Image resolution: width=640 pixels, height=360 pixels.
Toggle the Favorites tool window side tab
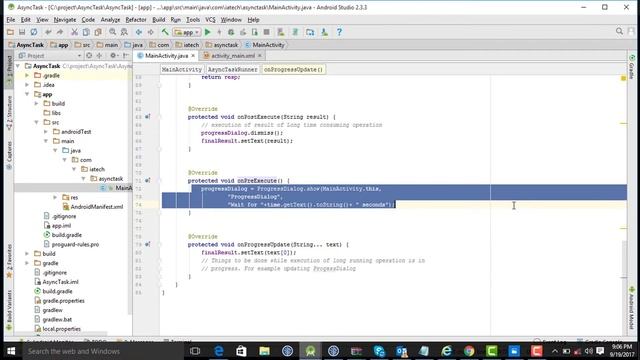[9, 261]
